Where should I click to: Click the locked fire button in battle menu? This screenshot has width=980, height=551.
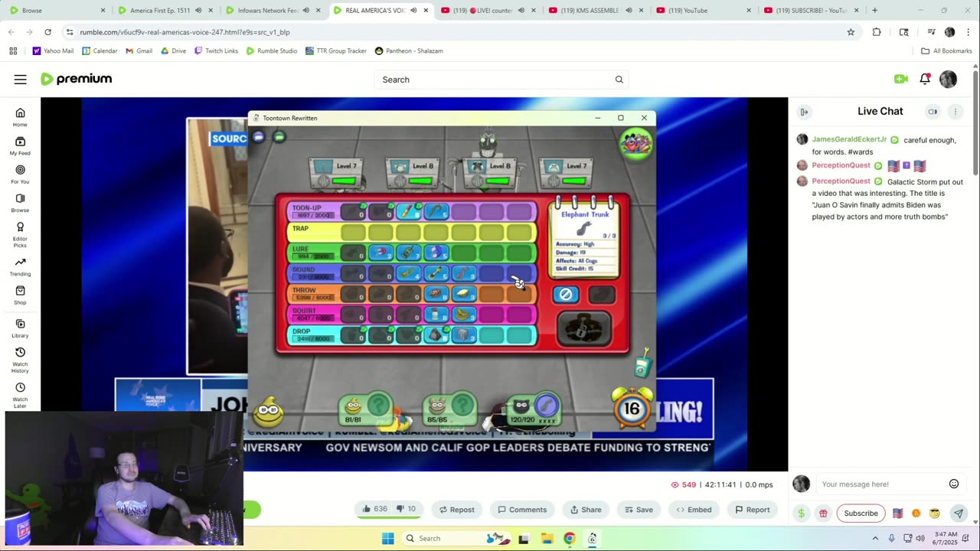[583, 329]
